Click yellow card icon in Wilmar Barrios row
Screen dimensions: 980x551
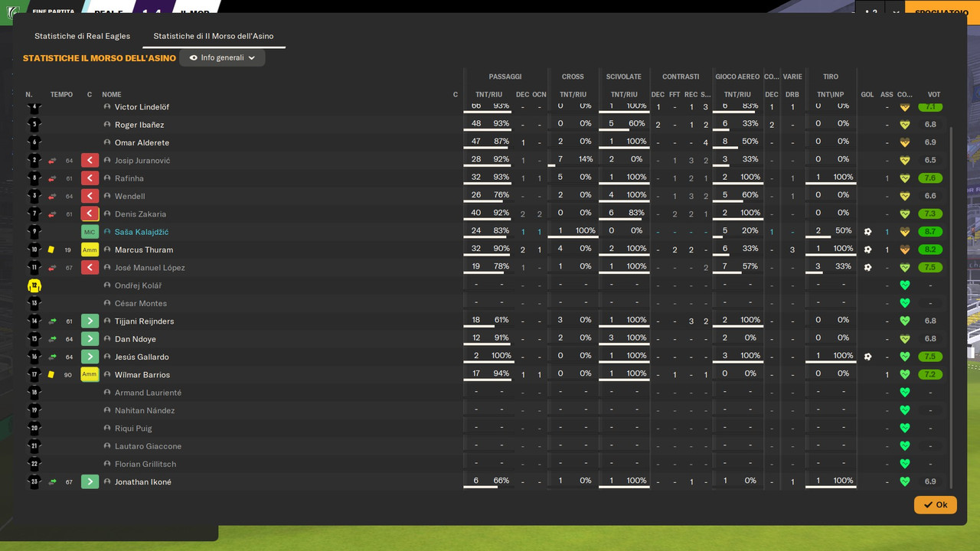click(51, 375)
